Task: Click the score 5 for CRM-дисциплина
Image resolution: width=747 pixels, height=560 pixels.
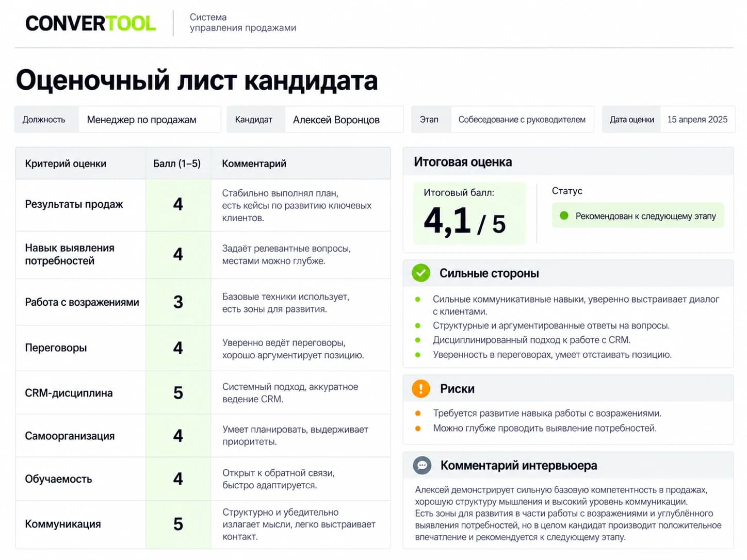Action: (178, 393)
